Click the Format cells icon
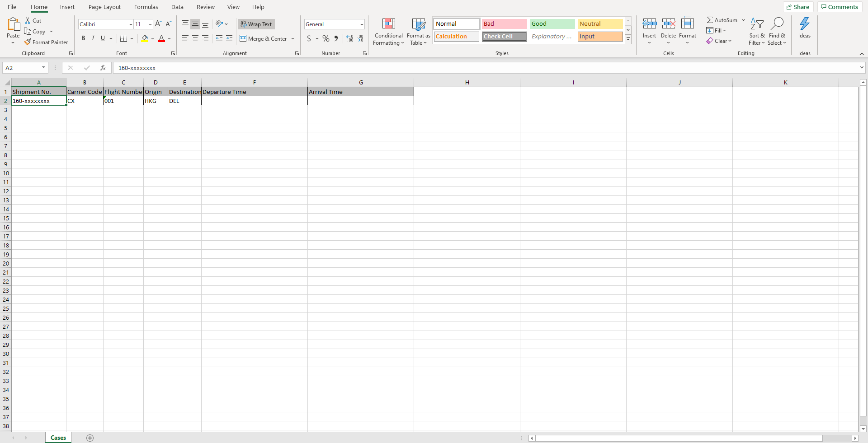Screen dimensions: 868x443 [x=688, y=23]
